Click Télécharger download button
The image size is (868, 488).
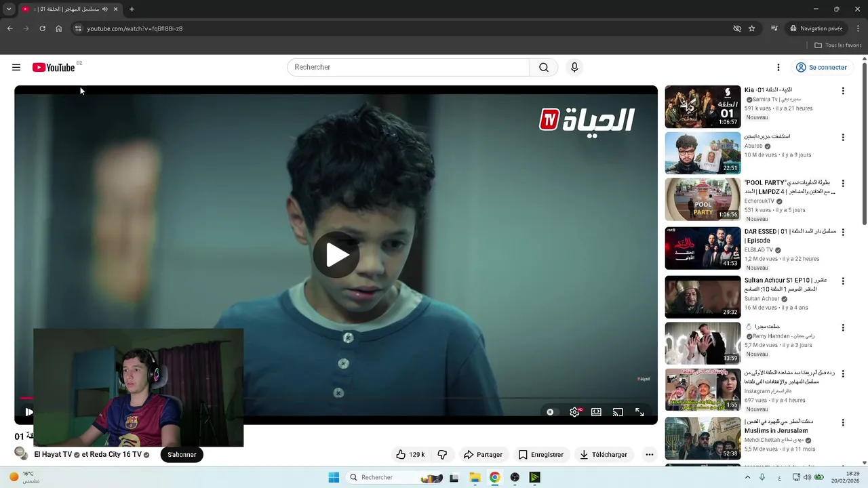(x=604, y=454)
